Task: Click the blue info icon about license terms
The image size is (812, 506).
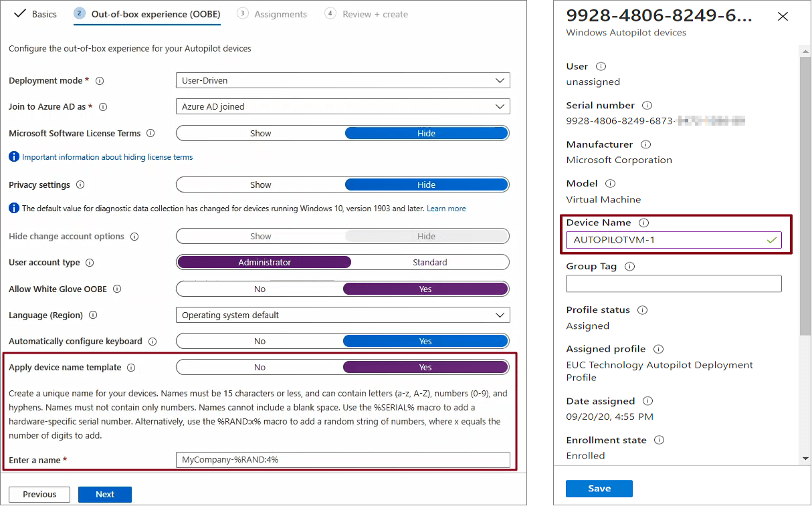Action: point(14,156)
